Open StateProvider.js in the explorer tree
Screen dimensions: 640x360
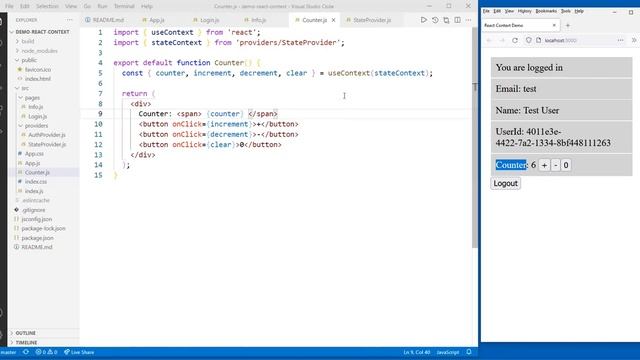tap(47, 144)
